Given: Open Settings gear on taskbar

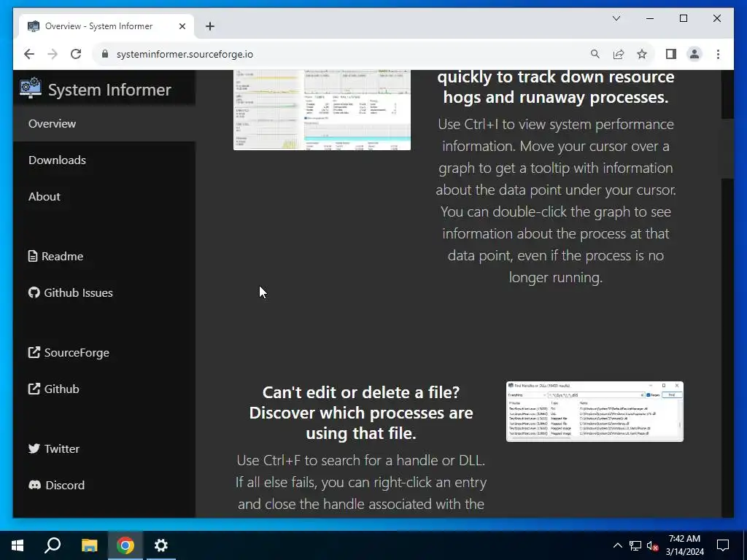Looking at the screenshot, I should 161,545.
